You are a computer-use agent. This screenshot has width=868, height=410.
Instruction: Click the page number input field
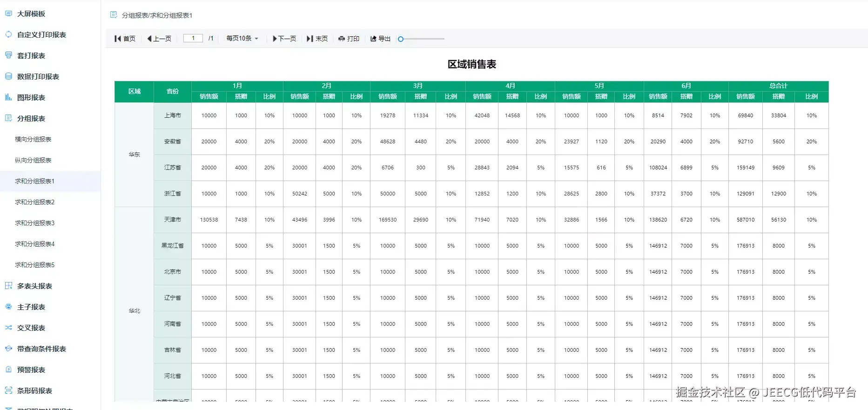pos(193,38)
